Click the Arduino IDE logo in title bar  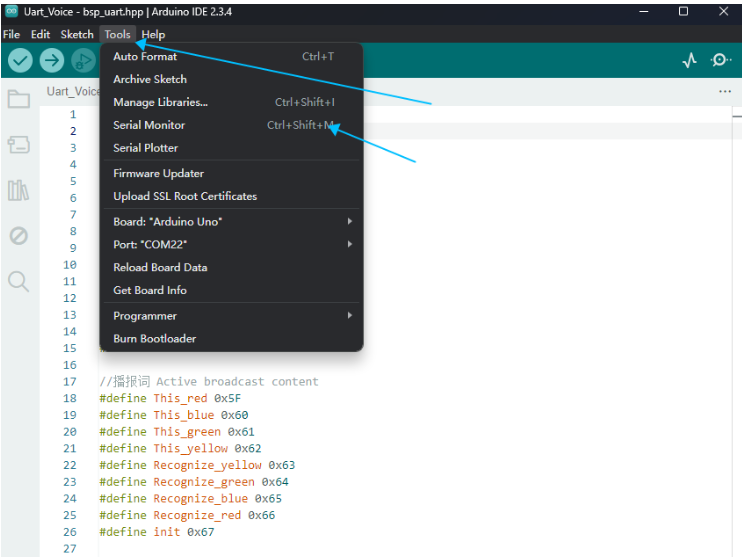coord(11,11)
